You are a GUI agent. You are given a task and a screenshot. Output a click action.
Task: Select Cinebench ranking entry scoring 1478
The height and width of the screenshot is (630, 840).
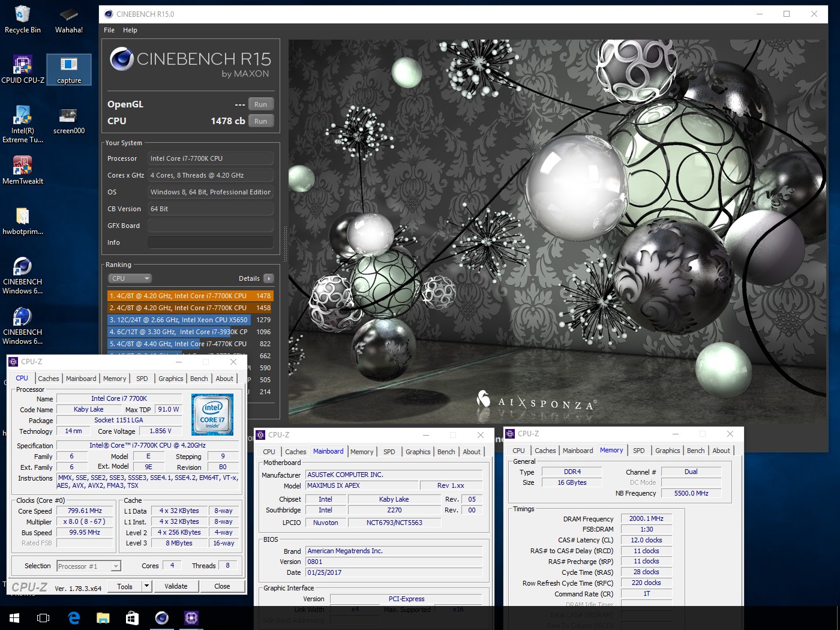190,296
